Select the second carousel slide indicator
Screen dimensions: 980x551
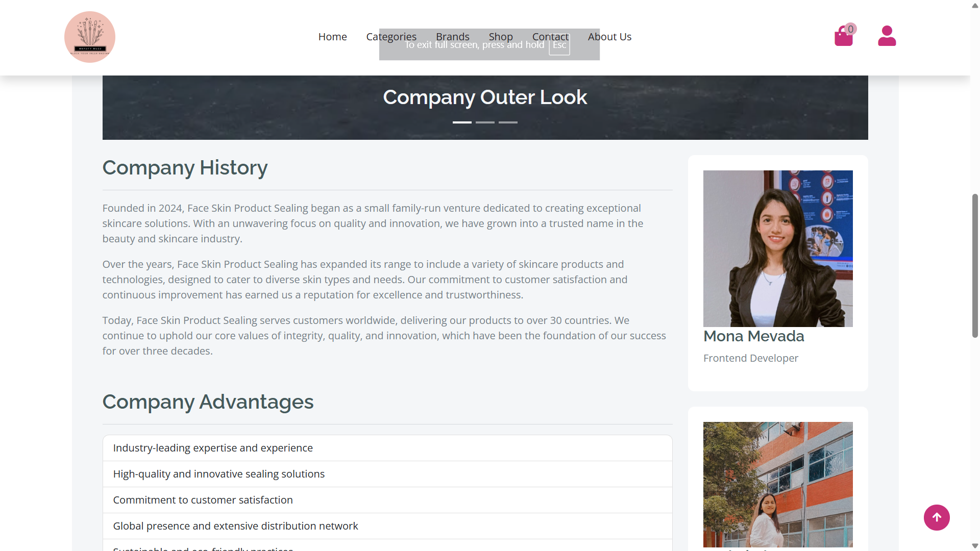pyautogui.click(x=485, y=122)
